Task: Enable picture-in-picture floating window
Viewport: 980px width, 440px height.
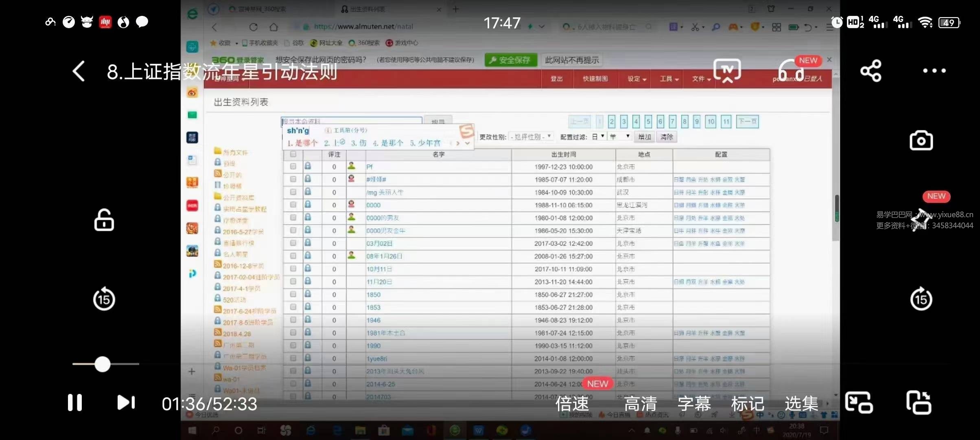Action: (x=858, y=403)
